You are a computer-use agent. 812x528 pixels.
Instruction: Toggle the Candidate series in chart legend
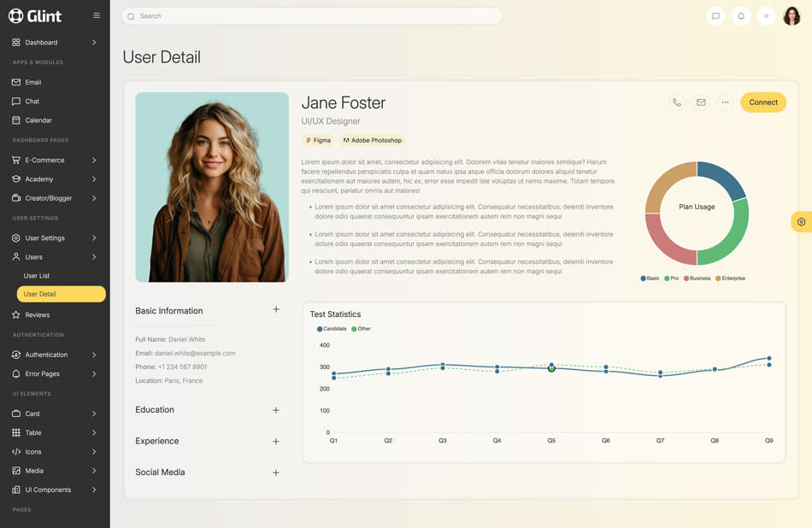tap(332, 329)
